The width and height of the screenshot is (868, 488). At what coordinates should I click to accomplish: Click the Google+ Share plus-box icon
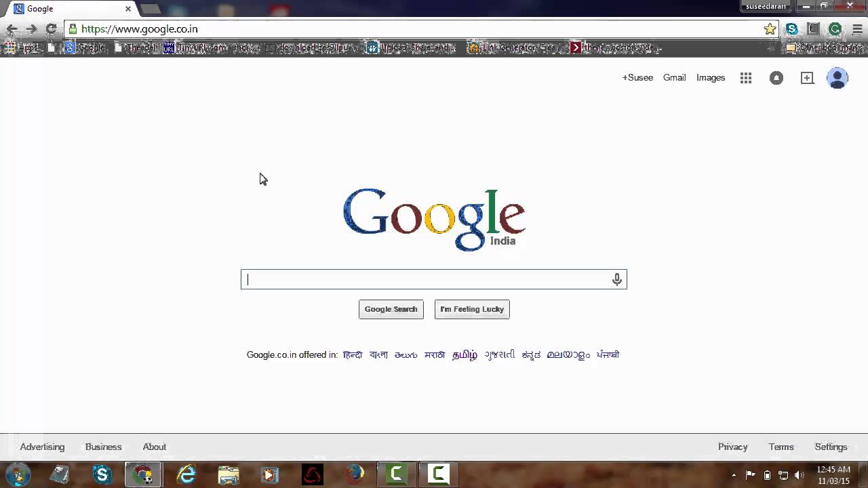point(807,78)
